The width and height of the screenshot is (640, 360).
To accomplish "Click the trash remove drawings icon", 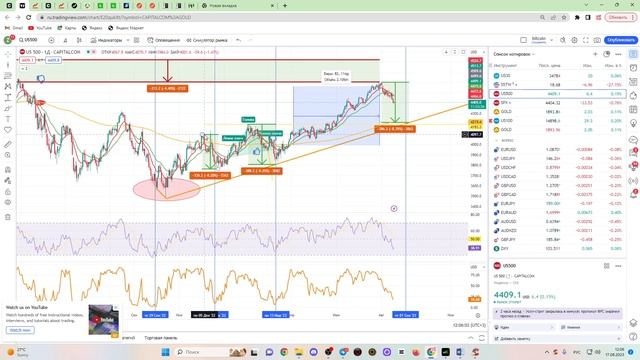I will tap(8, 217).
